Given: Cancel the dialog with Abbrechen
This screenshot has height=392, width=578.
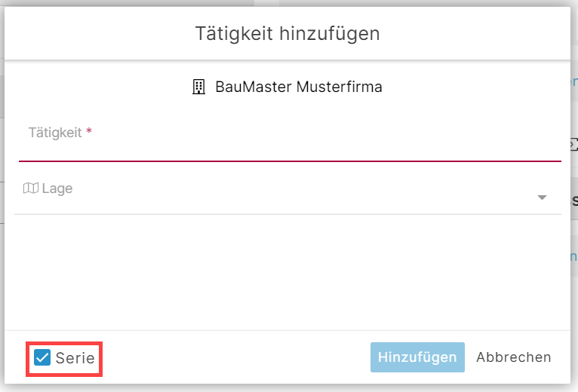Looking at the screenshot, I should click(x=514, y=357).
